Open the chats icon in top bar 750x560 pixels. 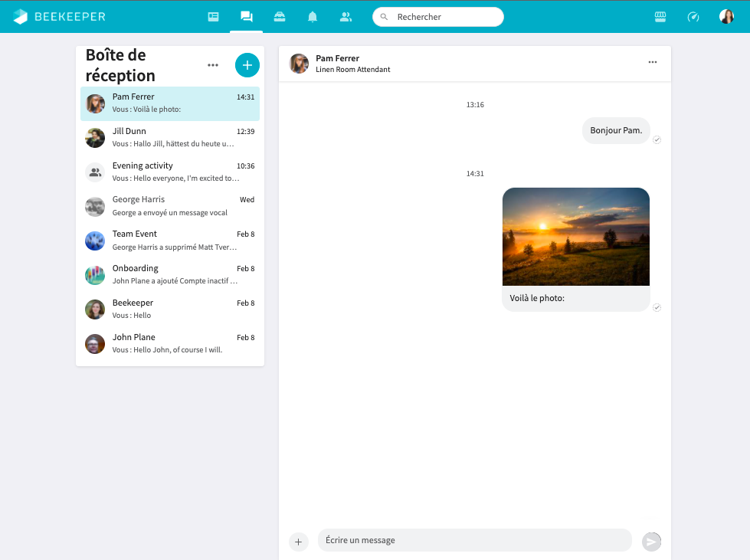[246, 17]
